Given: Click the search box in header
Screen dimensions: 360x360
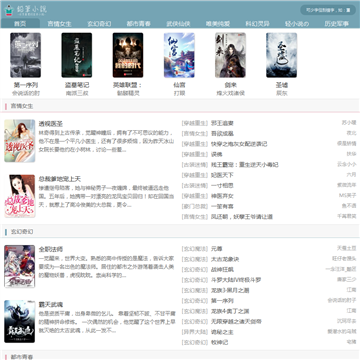Looking at the screenshot, I should [328, 10].
